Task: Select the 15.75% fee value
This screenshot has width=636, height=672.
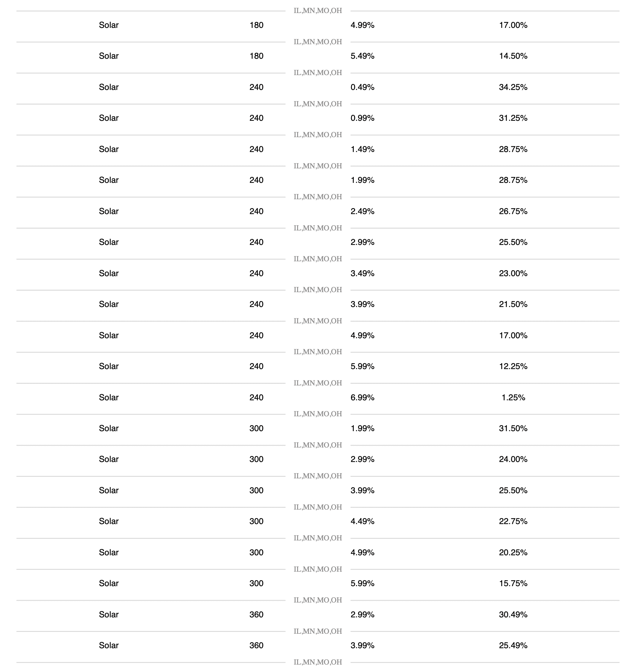Action: [x=513, y=583]
